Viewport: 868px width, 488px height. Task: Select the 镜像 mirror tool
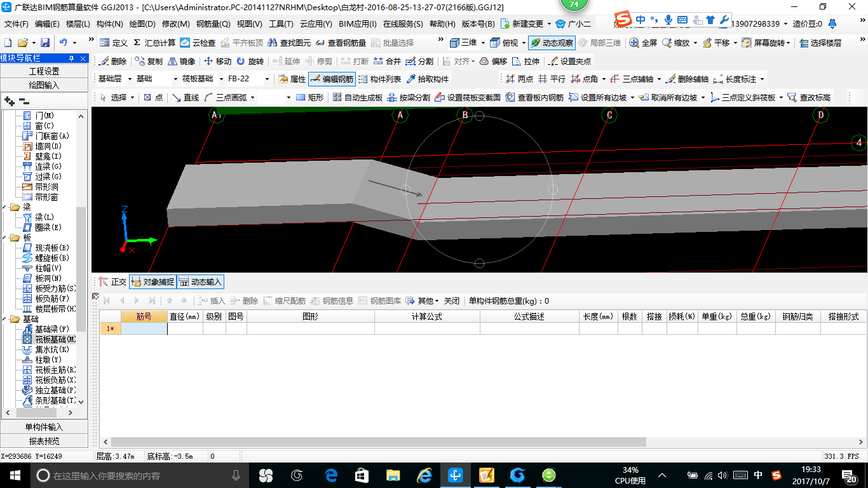[x=182, y=61]
